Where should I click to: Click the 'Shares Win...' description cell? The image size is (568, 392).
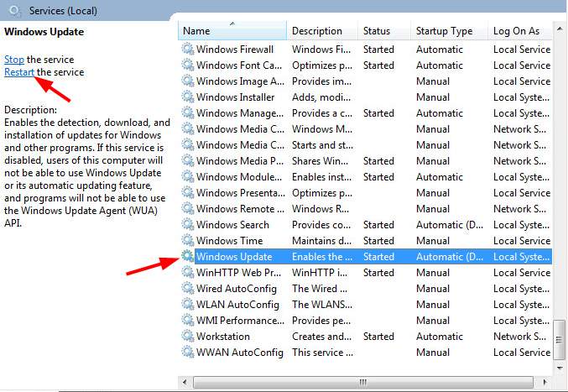point(320,161)
